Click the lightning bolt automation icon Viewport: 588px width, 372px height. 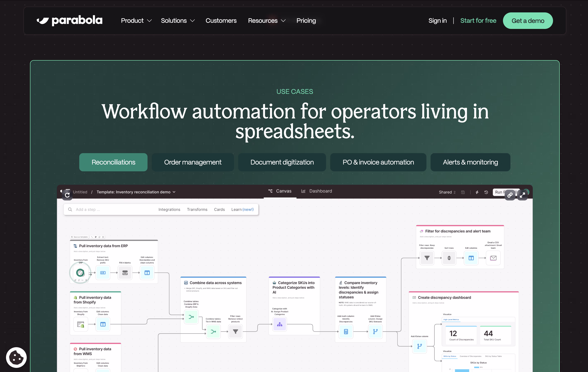point(477,192)
